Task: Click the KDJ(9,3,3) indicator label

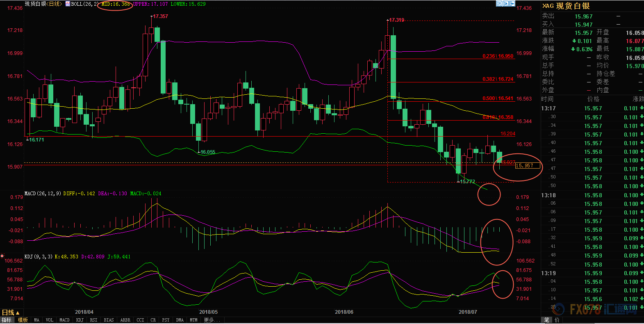Action: (39, 256)
